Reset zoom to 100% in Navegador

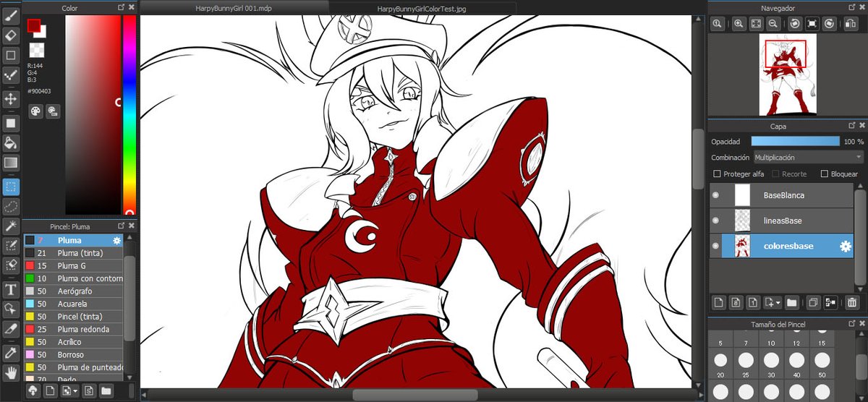(717, 24)
